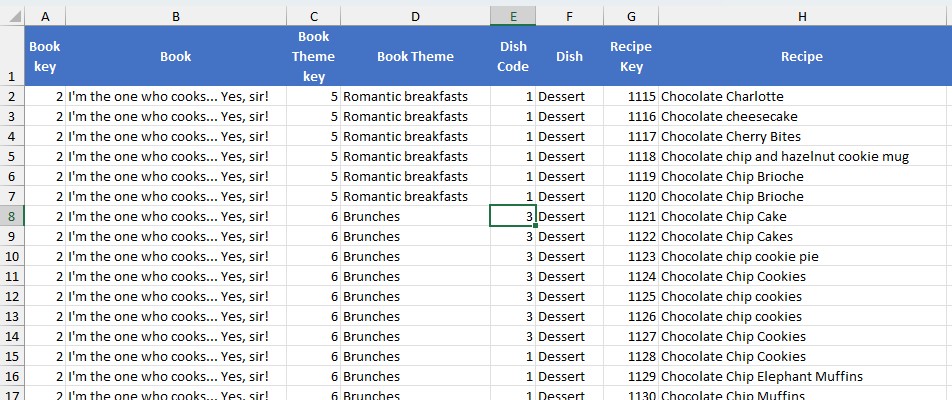Select column A header
This screenshot has width=952, height=400.
click(45, 16)
